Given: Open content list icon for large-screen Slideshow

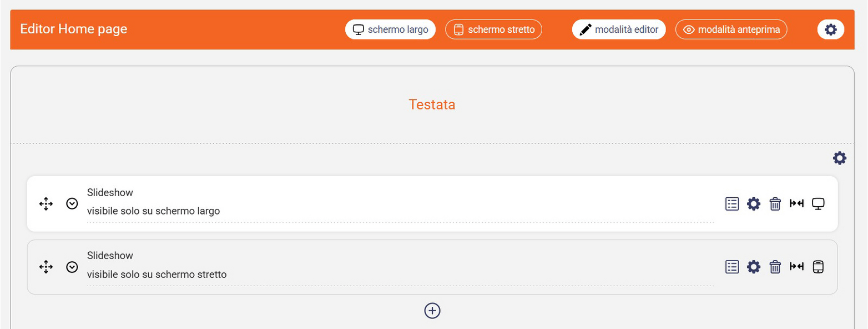Looking at the screenshot, I should pos(733,204).
